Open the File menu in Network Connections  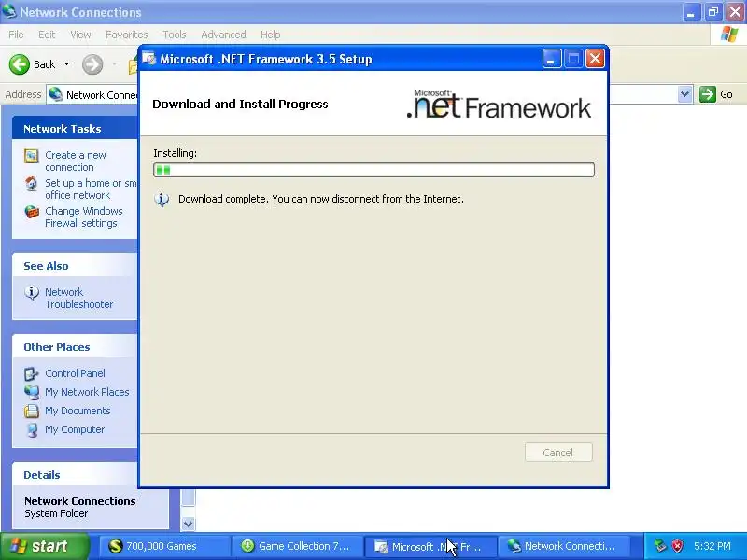click(x=16, y=35)
